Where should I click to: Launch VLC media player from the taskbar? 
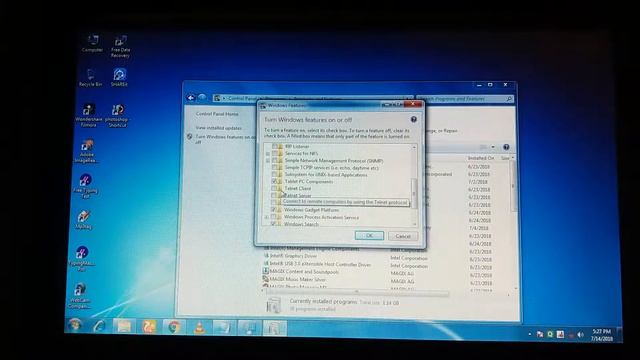coord(199,327)
